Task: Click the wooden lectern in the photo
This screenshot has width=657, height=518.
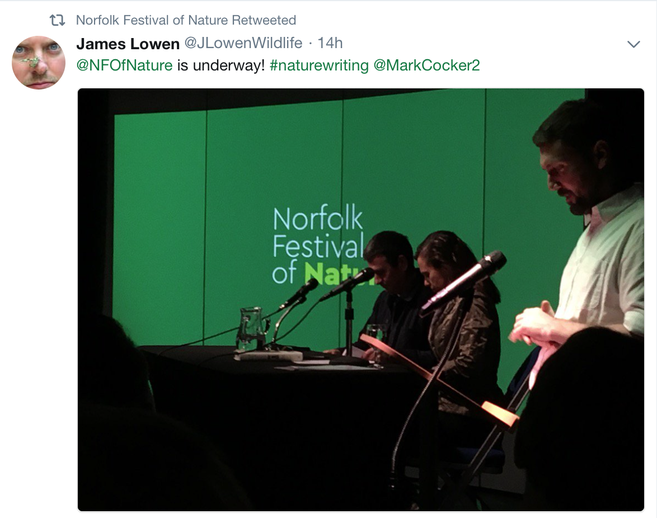Action: (x=440, y=379)
